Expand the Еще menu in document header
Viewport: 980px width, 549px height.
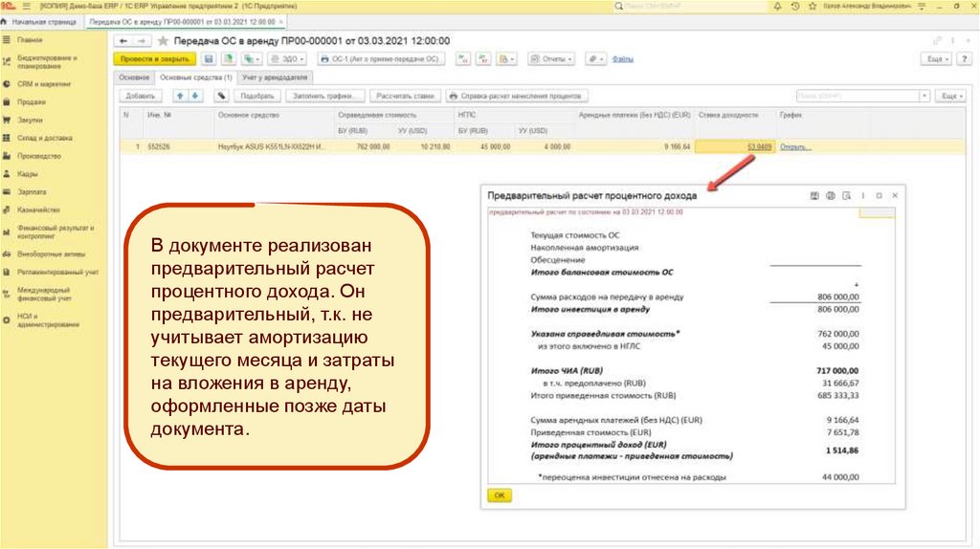pyautogui.click(x=938, y=58)
